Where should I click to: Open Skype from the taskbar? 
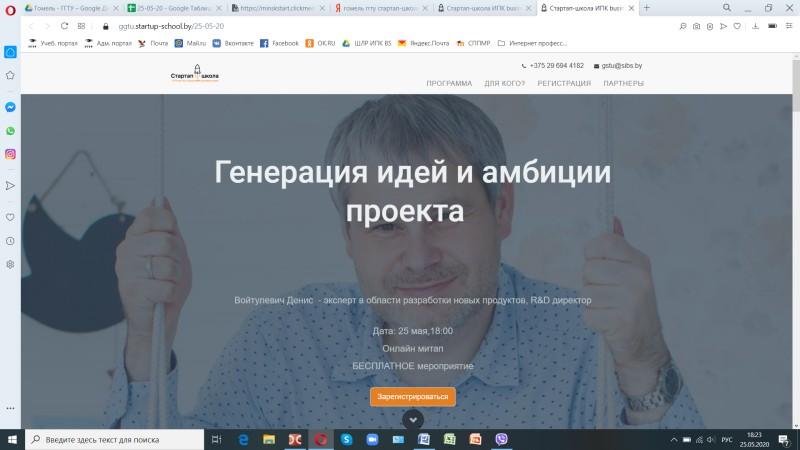(x=346, y=439)
